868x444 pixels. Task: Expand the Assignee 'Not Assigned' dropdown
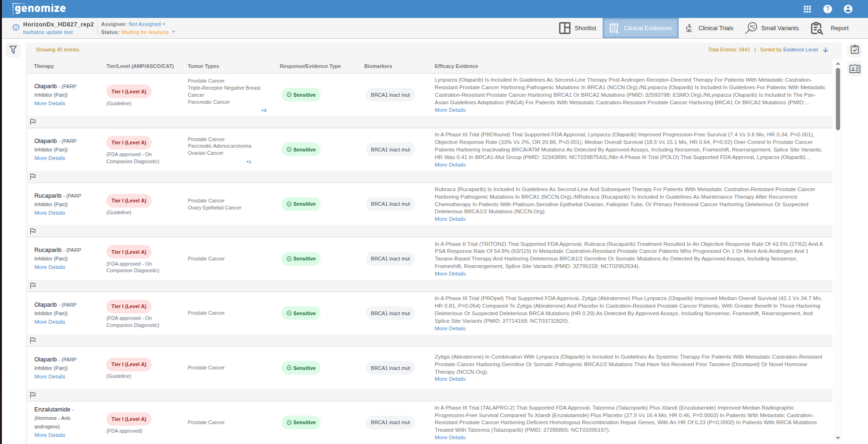[147, 24]
